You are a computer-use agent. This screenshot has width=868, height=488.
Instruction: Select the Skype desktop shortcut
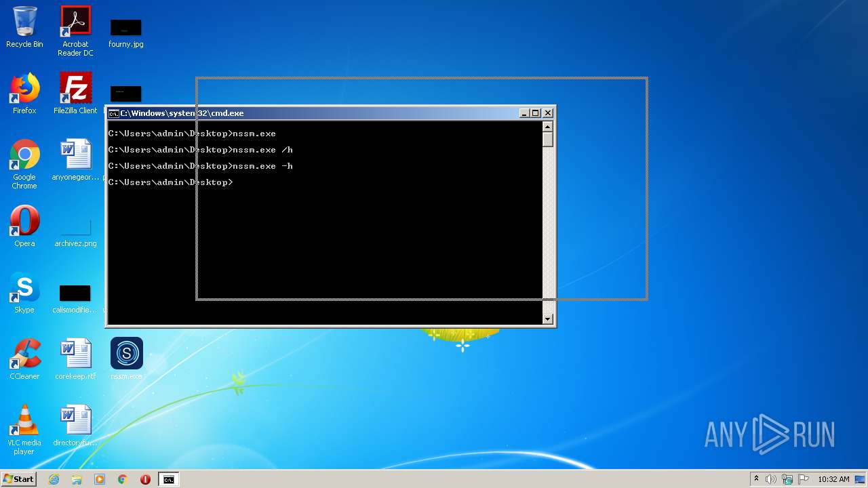(x=24, y=293)
